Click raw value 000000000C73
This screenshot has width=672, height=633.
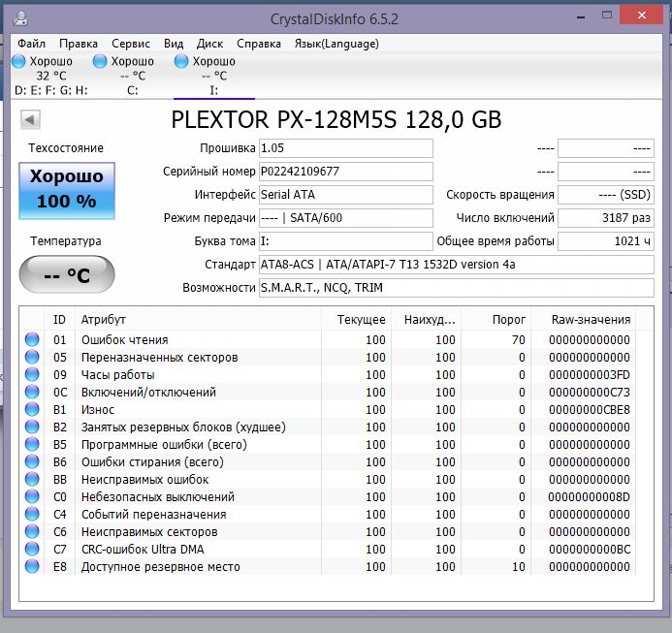pyautogui.click(x=590, y=393)
